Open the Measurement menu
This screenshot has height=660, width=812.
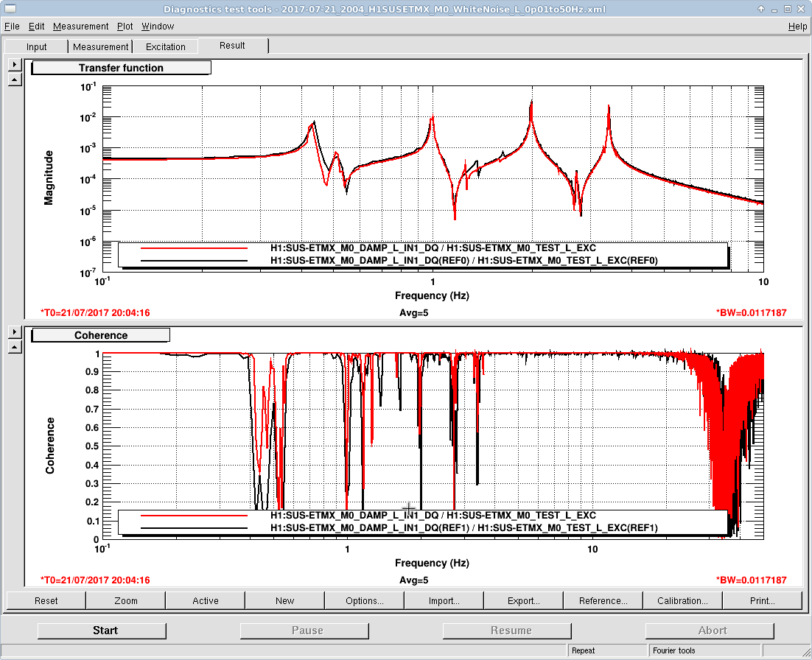coord(81,27)
